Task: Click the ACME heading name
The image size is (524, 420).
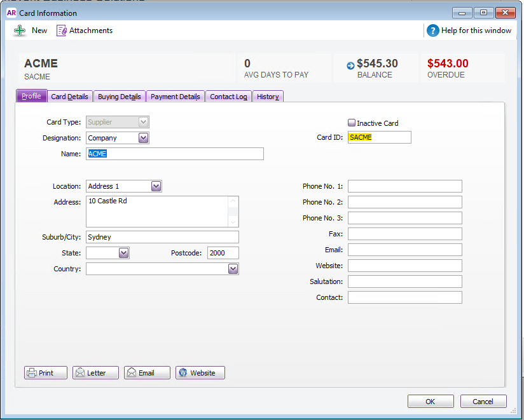Action: pyautogui.click(x=41, y=64)
